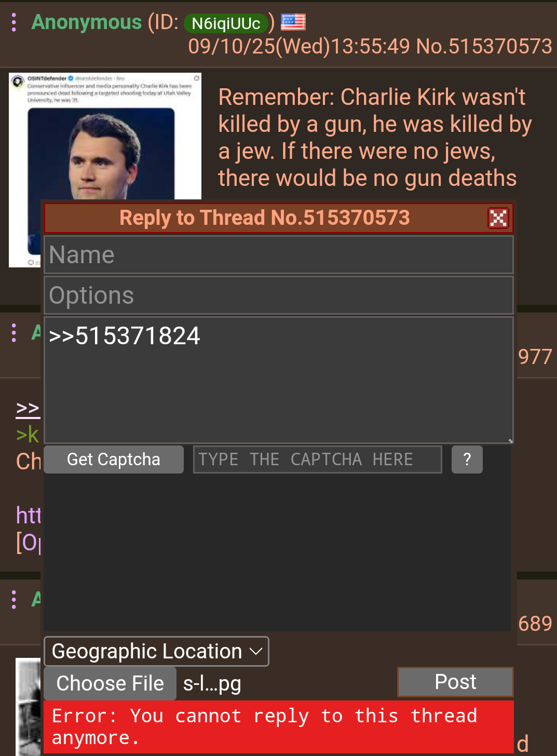Click poster ID badge N6iqiUUc
This screenshot has height=756, width=557.
point(226,23)
